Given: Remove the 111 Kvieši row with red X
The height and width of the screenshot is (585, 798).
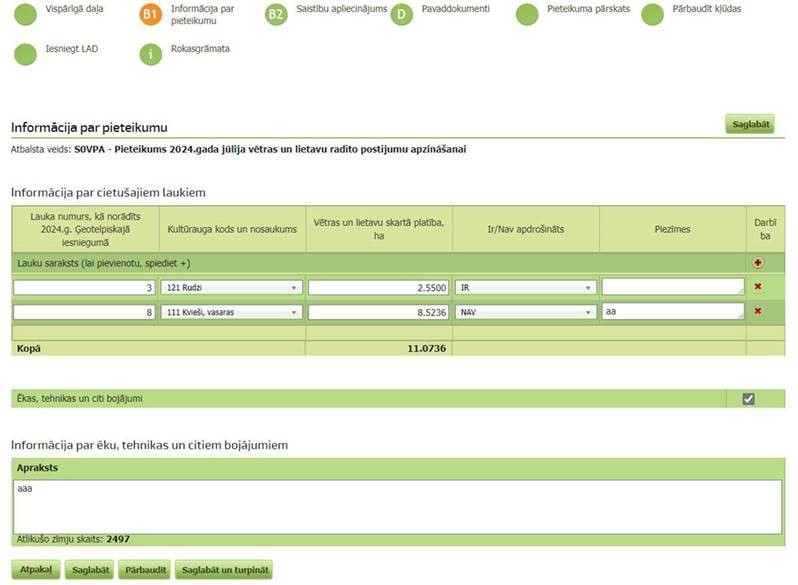Looking at the screenshot, I should tap(757, 311).
